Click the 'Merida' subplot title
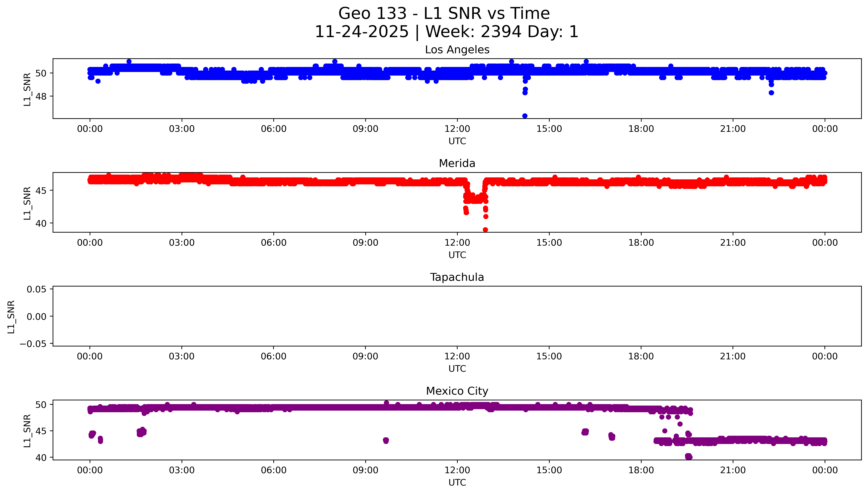 pyautogui.click(x=457, y=164)
